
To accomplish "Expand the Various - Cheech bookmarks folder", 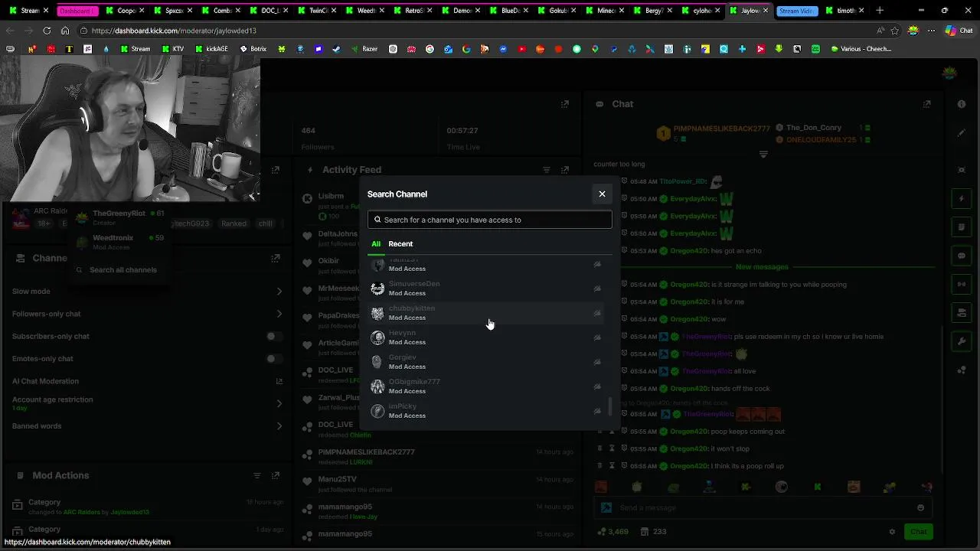I will tap(861, 49).
